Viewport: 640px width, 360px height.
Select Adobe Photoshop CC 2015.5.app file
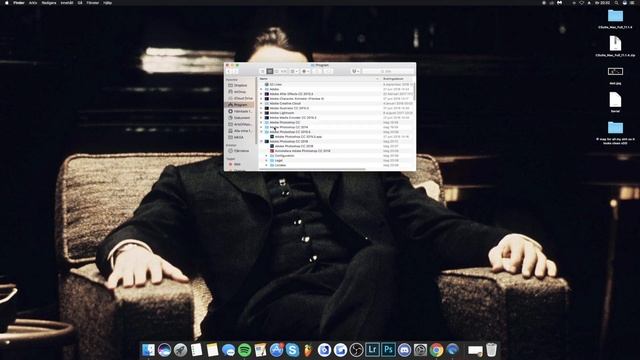click(x=336, y=137)
